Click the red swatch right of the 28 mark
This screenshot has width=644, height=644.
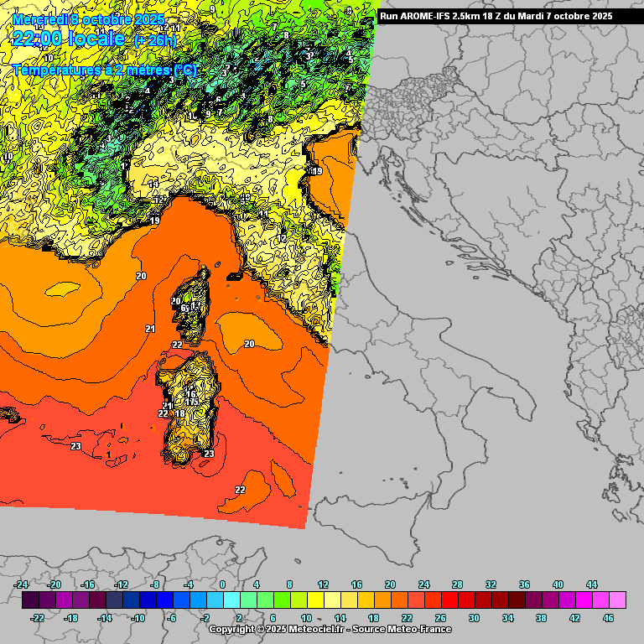pyautogui.click(x=465, y=600)
